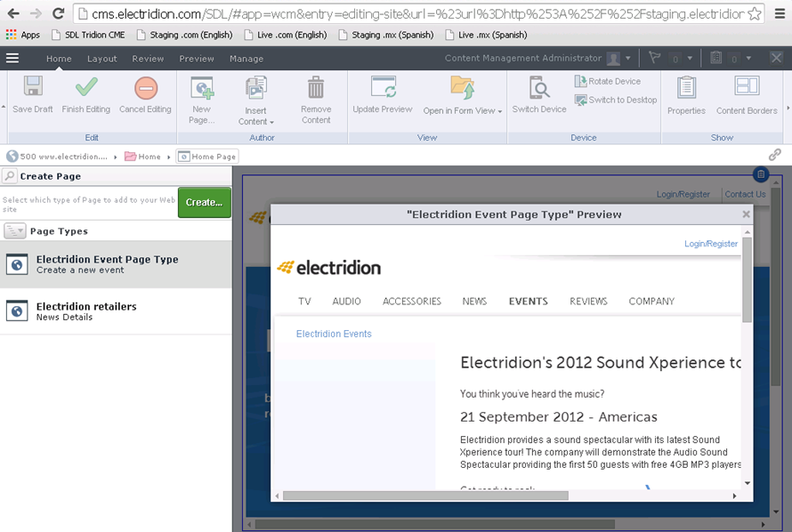792x532 pixels.
Task: Open Live .com (English) bookmark
Action: click(x=286, y=35)
